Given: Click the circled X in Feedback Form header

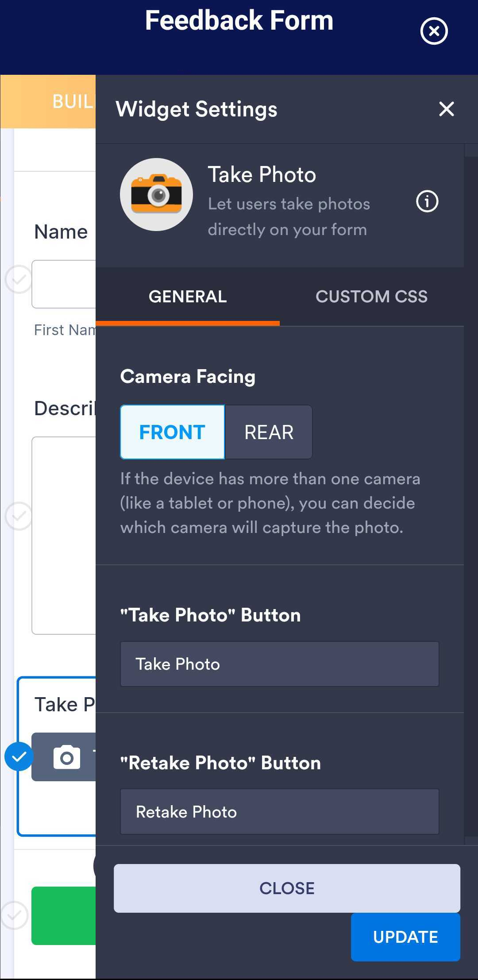Looking at the screenshot, I should [x=434, y=31].
